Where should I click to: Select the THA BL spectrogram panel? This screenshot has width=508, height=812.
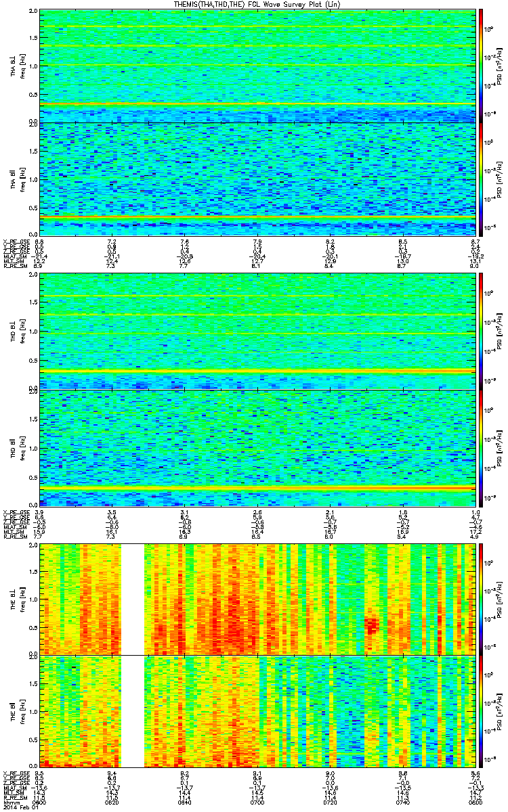pyautogui.click(x=257, y=66)
